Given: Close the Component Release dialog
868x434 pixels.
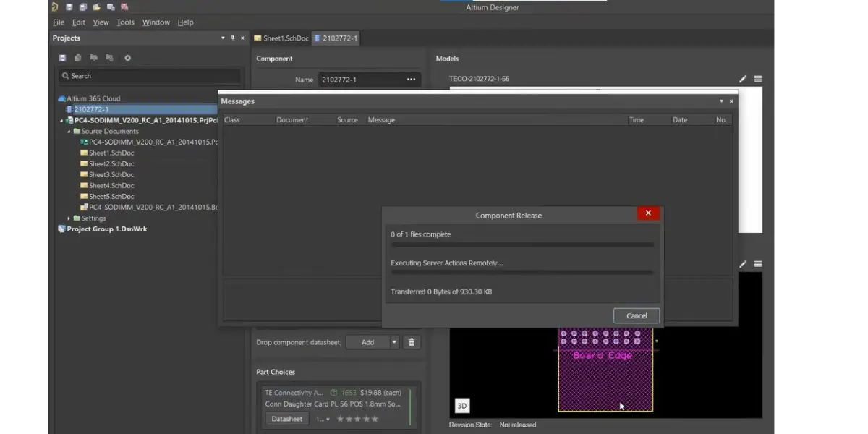Looking at the screenshot, I should click(648, 213).
